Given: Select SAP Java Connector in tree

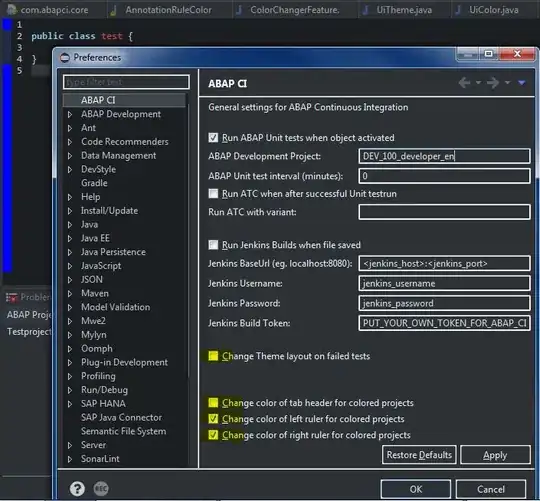Looking at the screenshot, I should (x=121, y=417).
